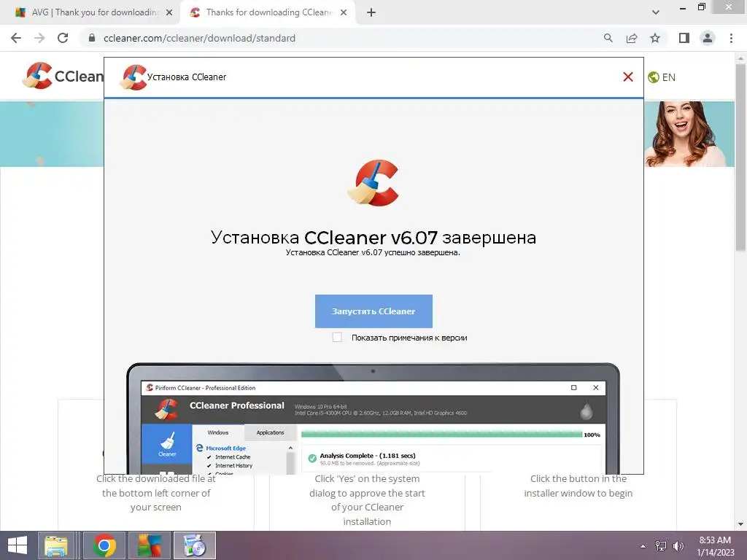Close the CCleaner download tab

point(344,12)
